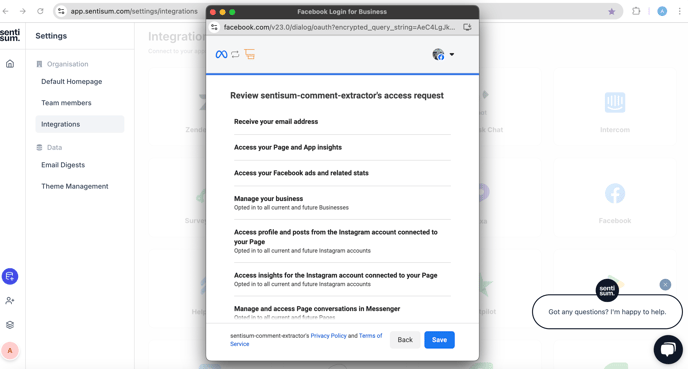Image resolution: width=688 pixels, height=369 pixels.
Task: Click the cast/install icon in popup address bar
Action: pyautogui.click(x=467, y=27)
